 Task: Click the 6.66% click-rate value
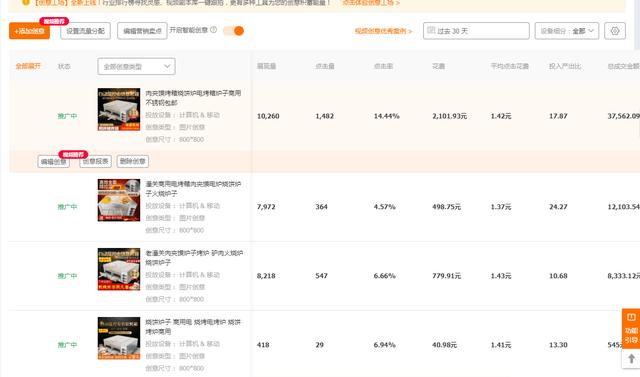[384, 276]
